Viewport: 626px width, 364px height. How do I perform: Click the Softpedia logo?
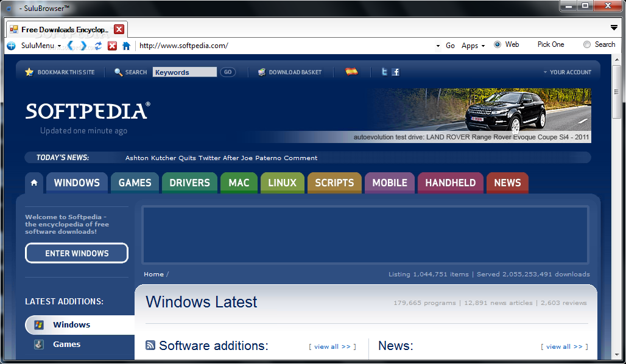(x=88, y=111)
